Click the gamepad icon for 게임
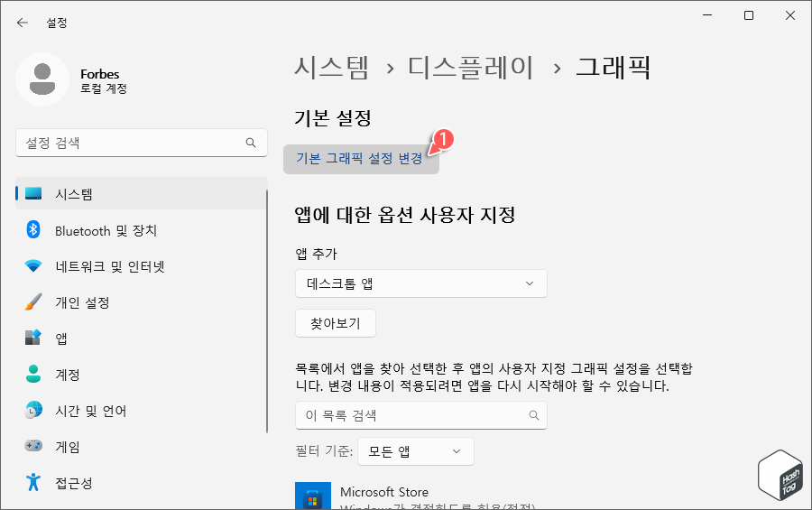The height and width of the screenshot is (510, 812). pyautogui.click(x=33, y=446)
